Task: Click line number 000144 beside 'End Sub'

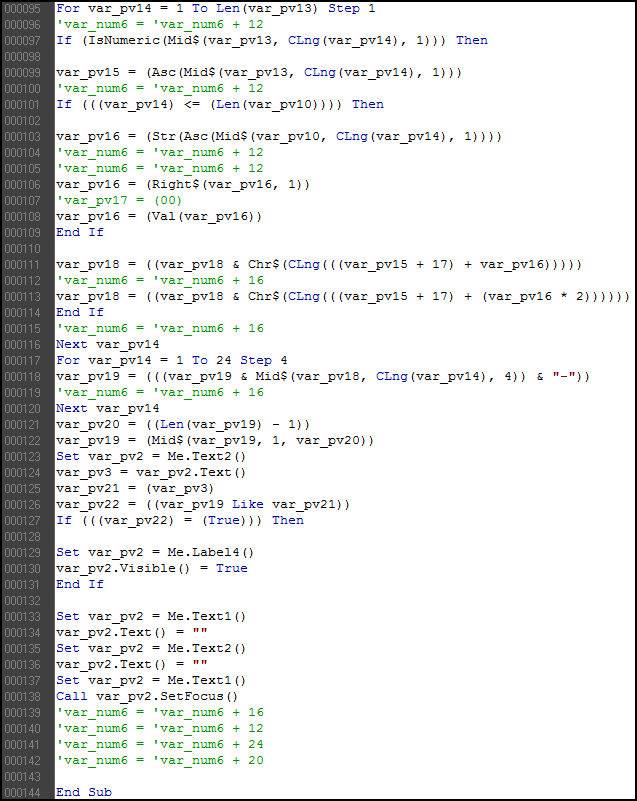Action: coord(22,793)
